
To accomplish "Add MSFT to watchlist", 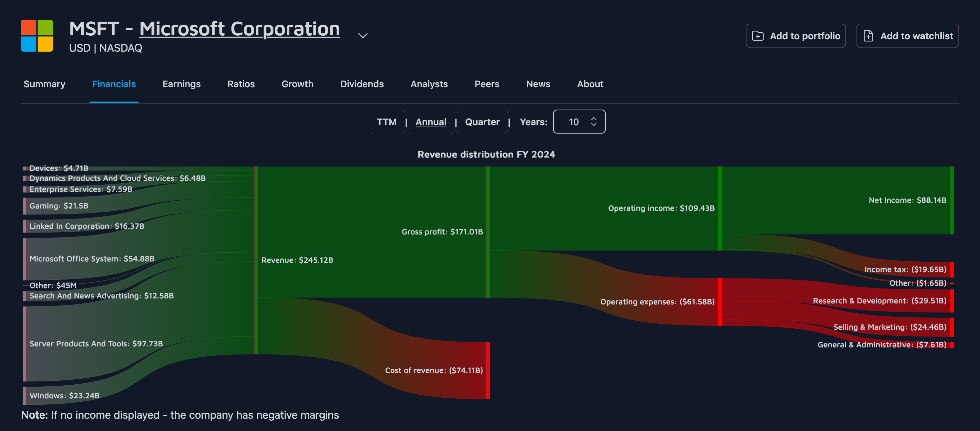I will 907,36.
